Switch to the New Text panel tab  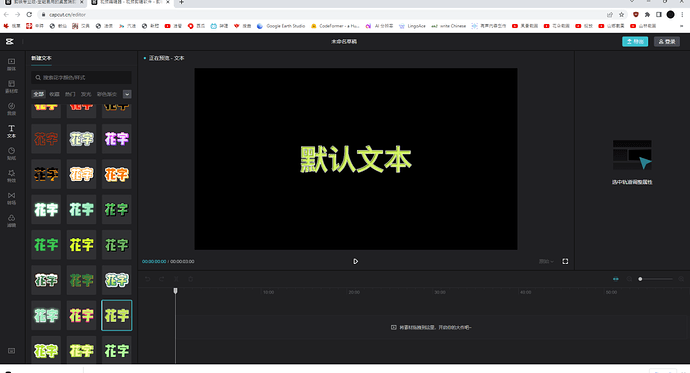41,58
